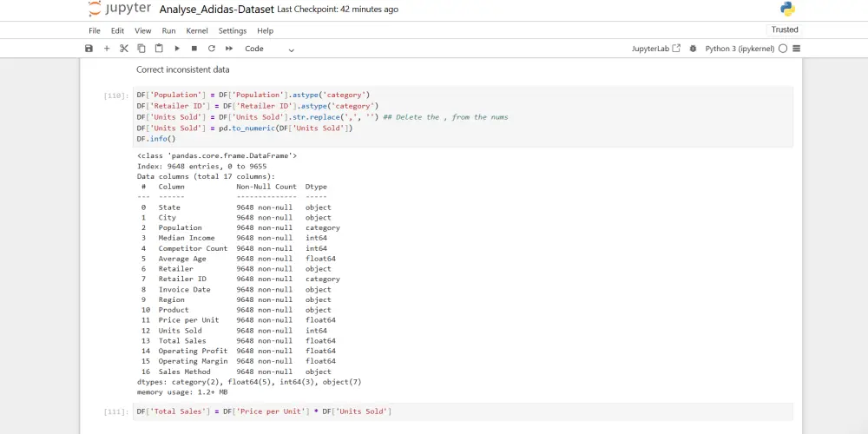Click the Data columns (total 17 columns) line
Image resolution: width=868 pixels, height=434 pixels.
coord(206,176)
